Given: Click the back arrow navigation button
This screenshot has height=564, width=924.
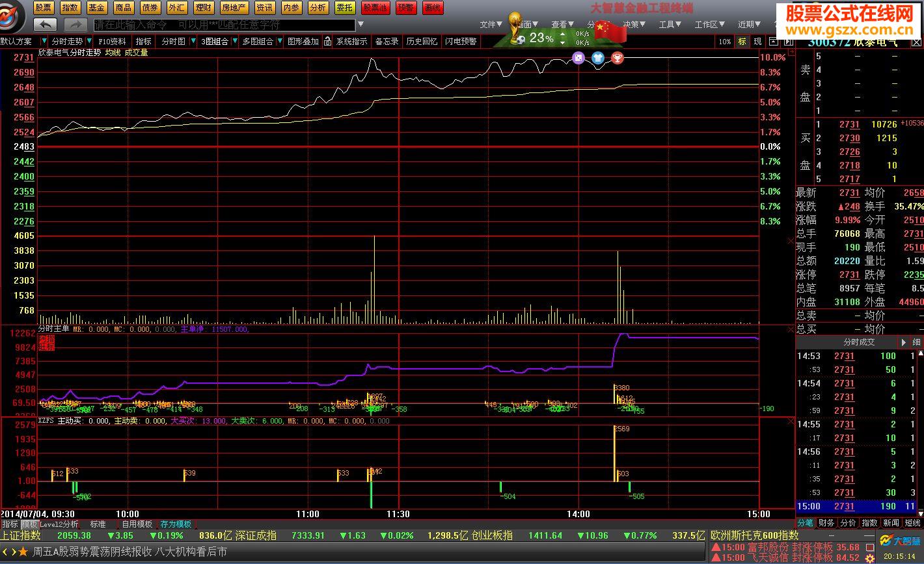Looking at the screenshot, I should [45, 25].
